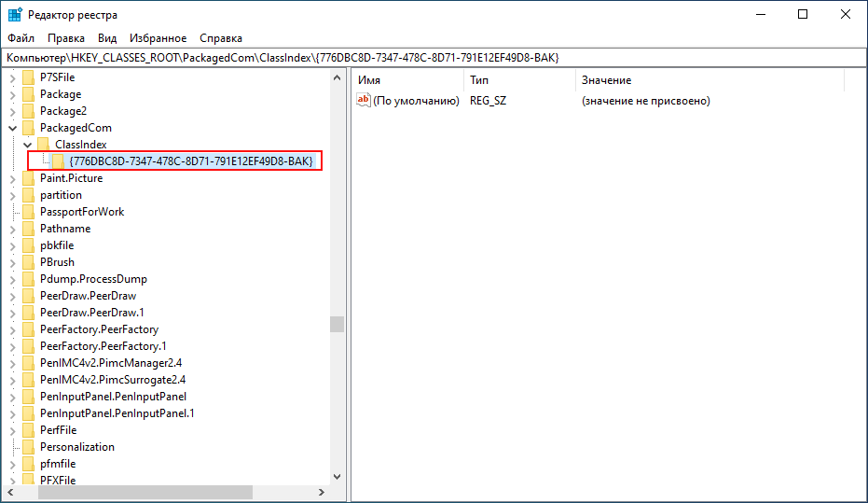The width and height of the screenshot is (868, 503).
Task: Click the PassportForWork folder icon
Action: coord(28,212)
